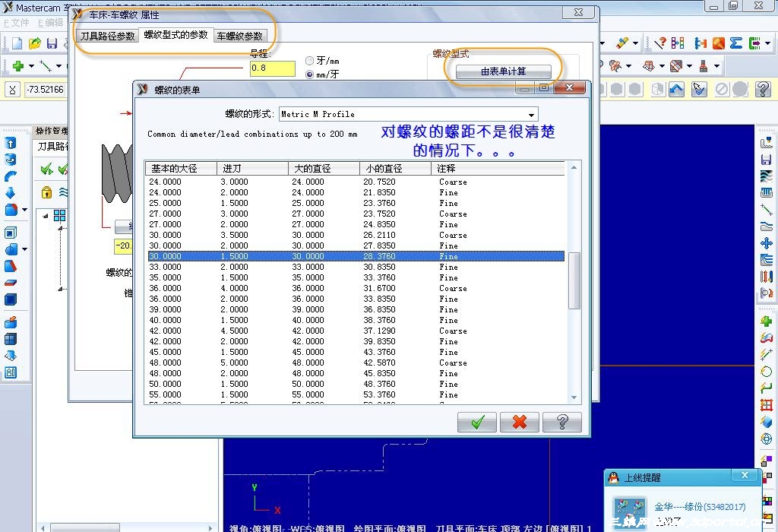The height and width of the screenshot is (532, 778).
Task: Select the line drawing tool
Action: point(46,65)
